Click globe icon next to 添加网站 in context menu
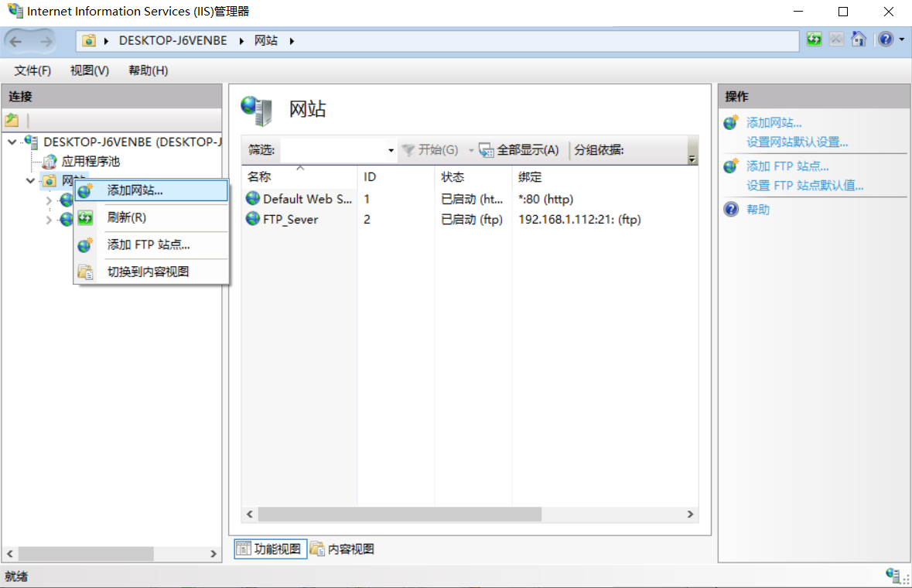 point(86,190)
